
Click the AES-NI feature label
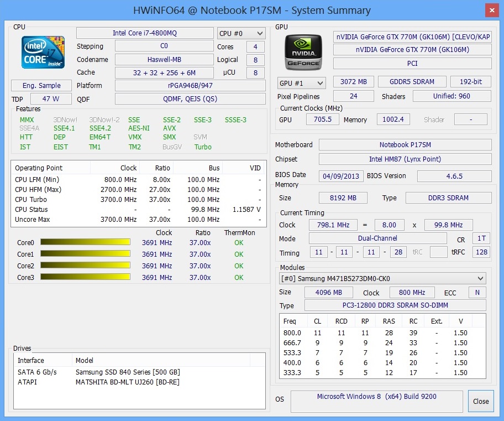[139, 128]
